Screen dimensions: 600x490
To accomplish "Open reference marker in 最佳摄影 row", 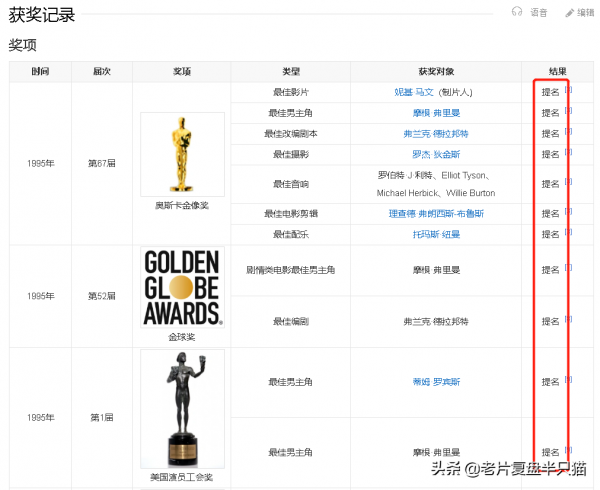I will [x=568, y=152].
